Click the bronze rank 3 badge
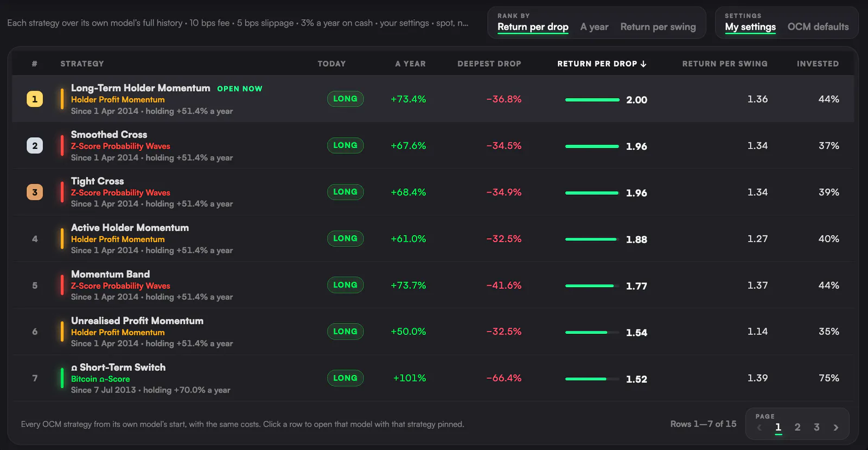This screenshot has width=868, height=450. tap(35, 192)
